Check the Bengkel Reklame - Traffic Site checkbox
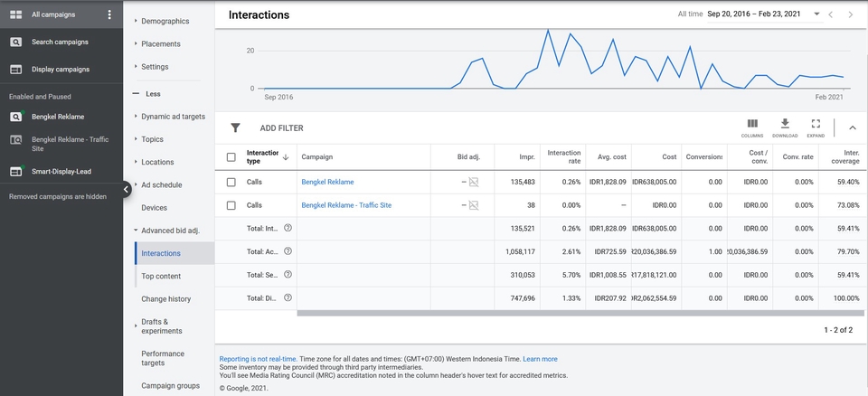 pyautogui.click(x=231, y=205)
